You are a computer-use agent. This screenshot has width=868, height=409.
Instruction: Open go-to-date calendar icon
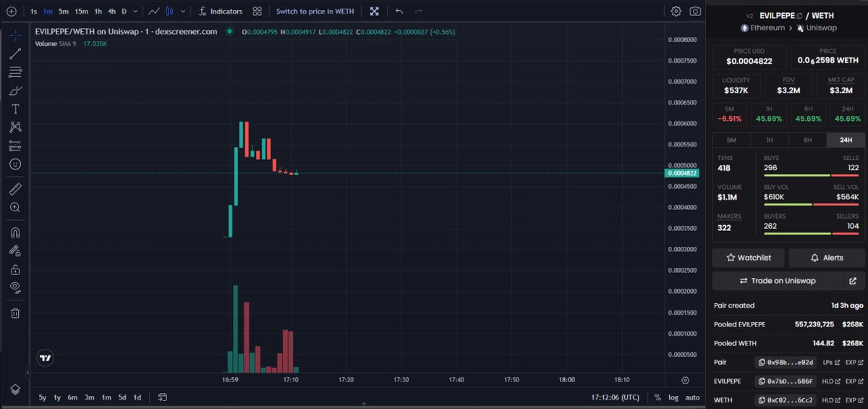pos(163,397)
